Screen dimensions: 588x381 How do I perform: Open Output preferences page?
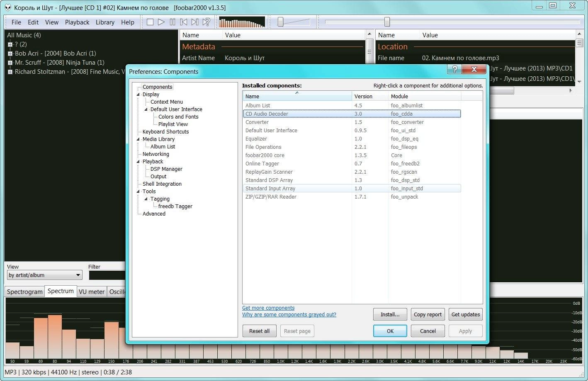pos(158,177)
